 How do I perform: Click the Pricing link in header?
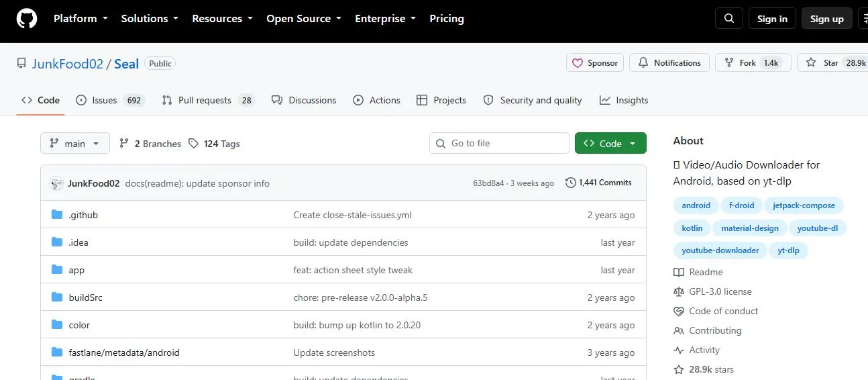(x=447, y=19)
